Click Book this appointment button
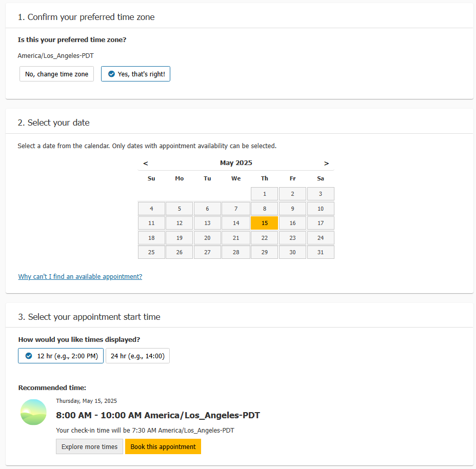 (163, 446)
